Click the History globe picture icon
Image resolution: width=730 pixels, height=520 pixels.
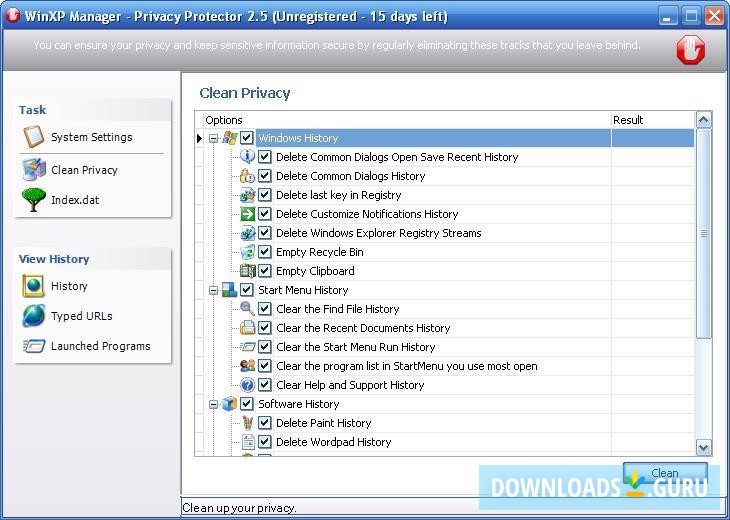point(34,286)
